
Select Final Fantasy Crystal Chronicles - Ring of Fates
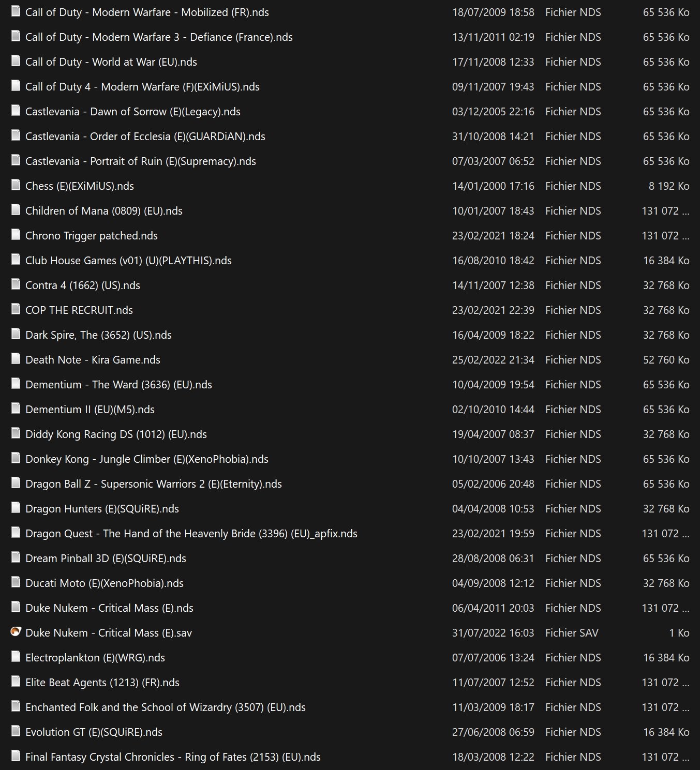coord(173,757)
